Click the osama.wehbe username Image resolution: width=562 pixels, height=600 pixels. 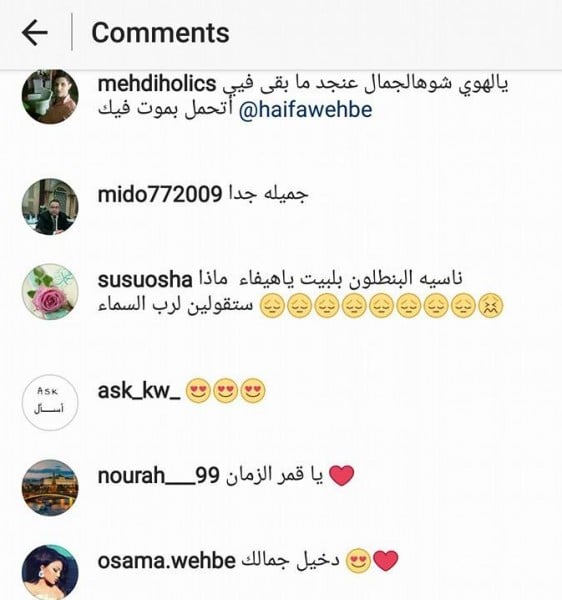(x=166, y=561)
